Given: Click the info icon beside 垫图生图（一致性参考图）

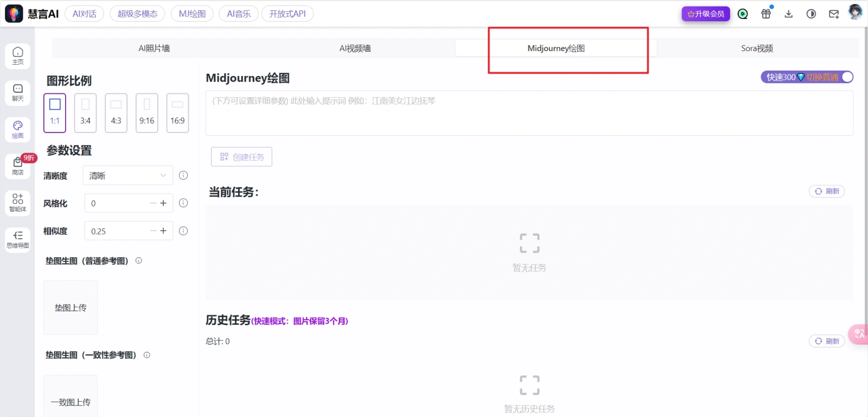Looking at the screenshot, I should (x=147, y=355).
